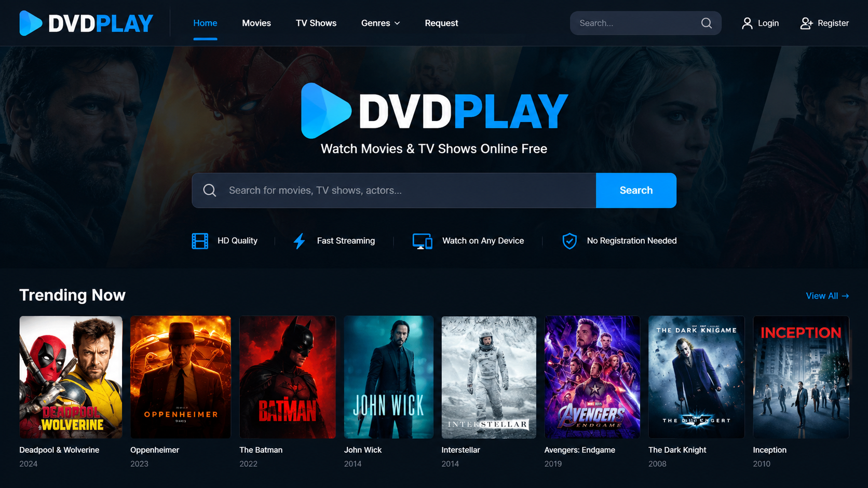
Task: Click the HD Quality label
Action: point(237,241)
